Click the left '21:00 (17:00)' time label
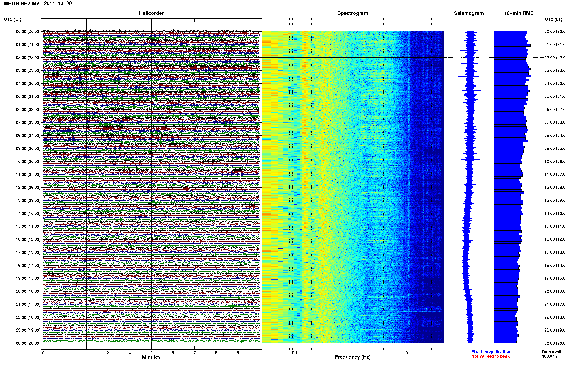The width and height of the screenshot is (588, 368). [28, 304]
